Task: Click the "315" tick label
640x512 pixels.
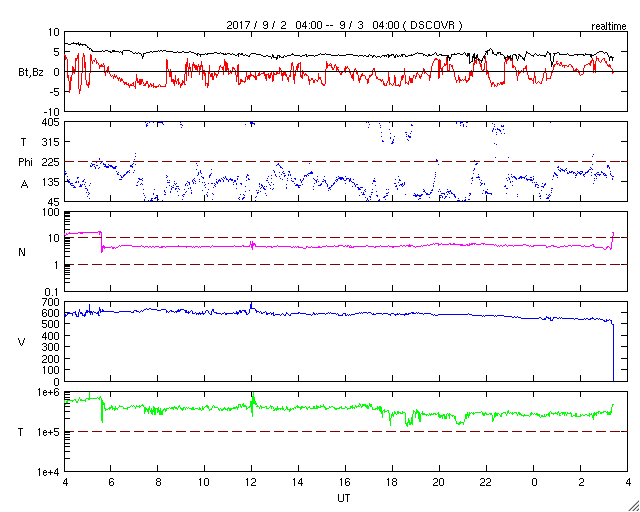Action: (51, 142)
